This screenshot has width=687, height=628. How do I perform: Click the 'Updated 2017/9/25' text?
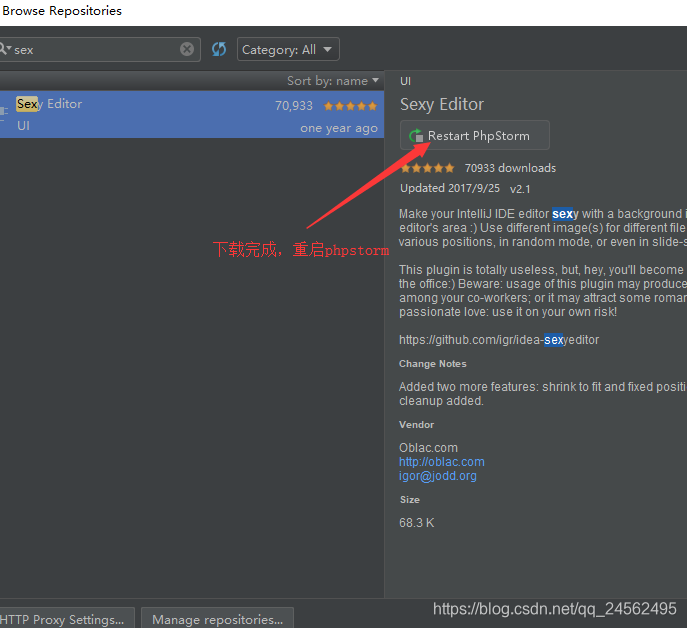450,188
